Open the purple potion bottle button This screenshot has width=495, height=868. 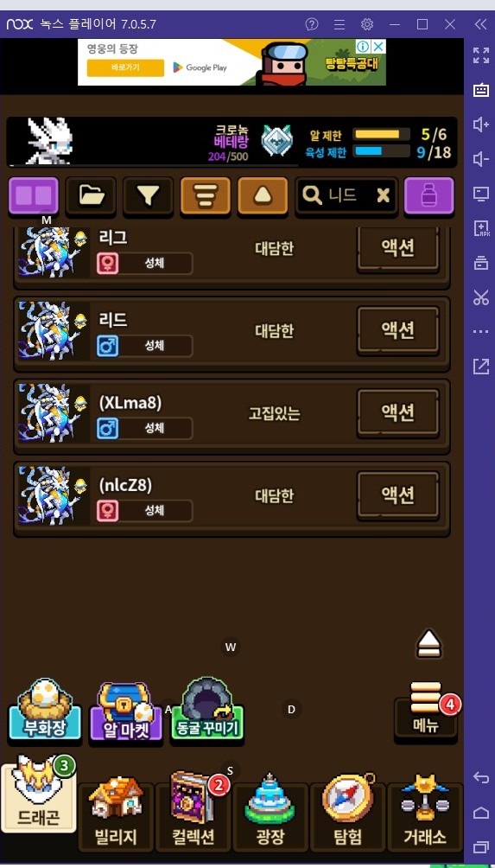click(429, 196)
